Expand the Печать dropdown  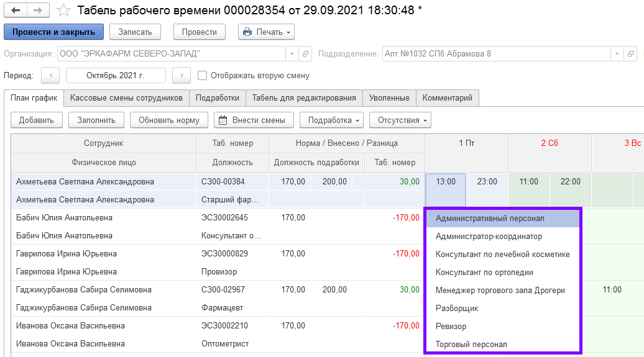point(266,32)
